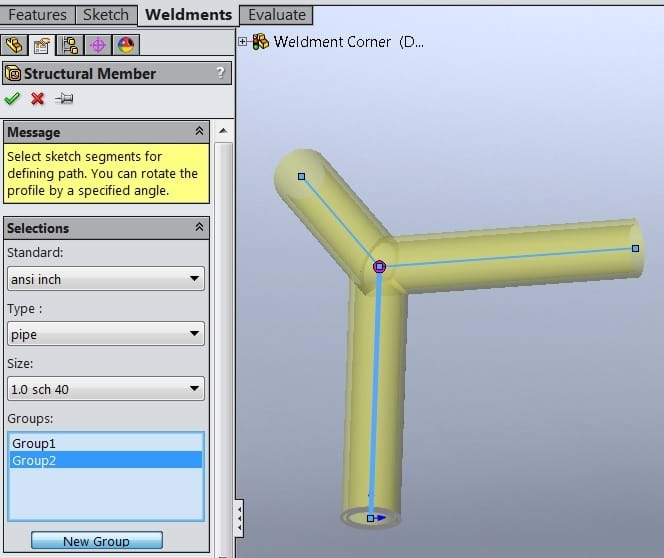Viewport: 664px width, 558px height.
Task: Accept structural member with green checkmark
Action: click(x=12, y=98)
